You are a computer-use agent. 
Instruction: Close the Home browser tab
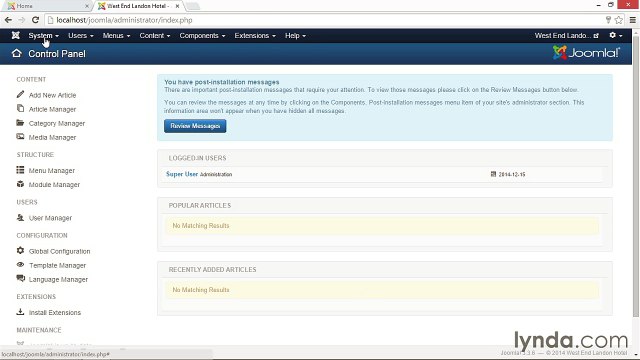point(87,6)
